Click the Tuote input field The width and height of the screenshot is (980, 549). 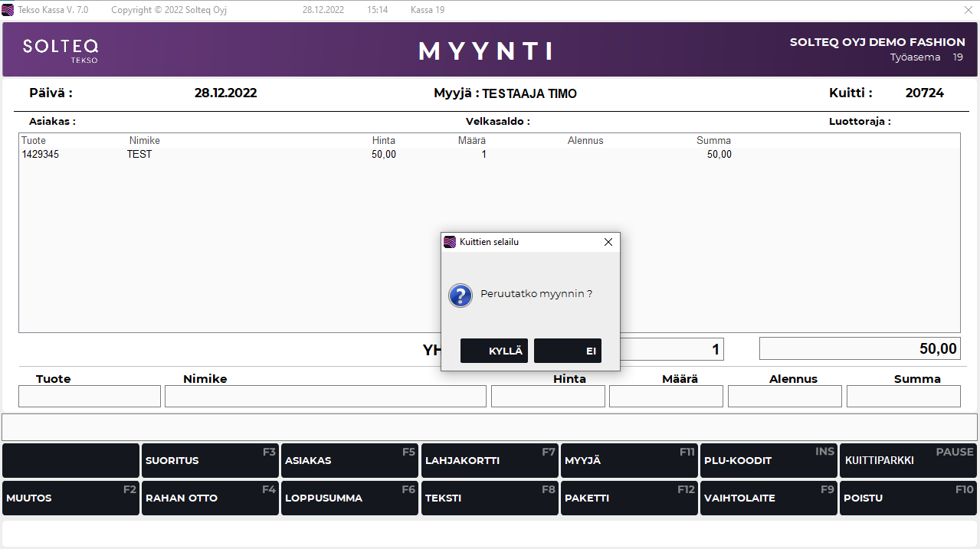click(x=90, y=396)
